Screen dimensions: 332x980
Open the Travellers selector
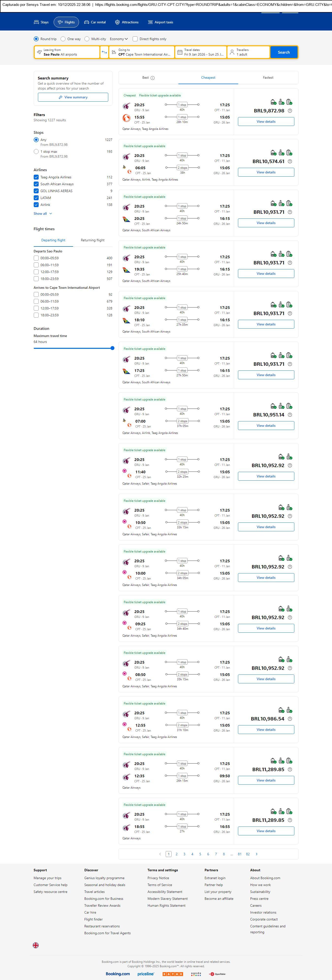(x=248, y=52)
